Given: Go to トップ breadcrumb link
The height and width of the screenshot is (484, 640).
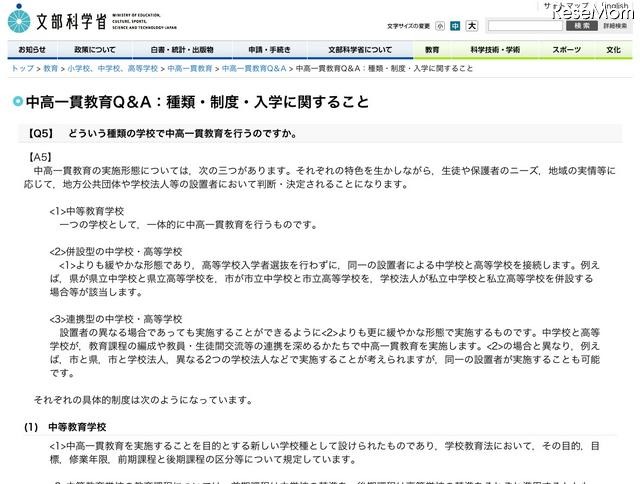Looking at the screenshot, I should click(x=22, y=69).
